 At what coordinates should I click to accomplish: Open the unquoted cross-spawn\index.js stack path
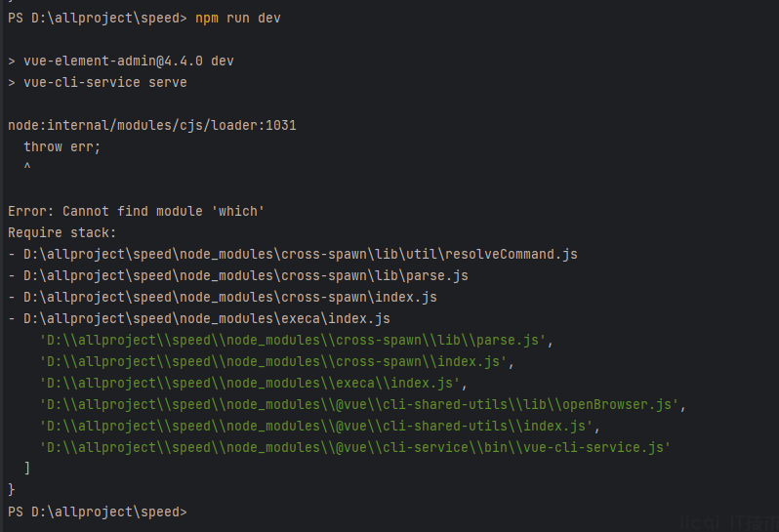[230, 297]
